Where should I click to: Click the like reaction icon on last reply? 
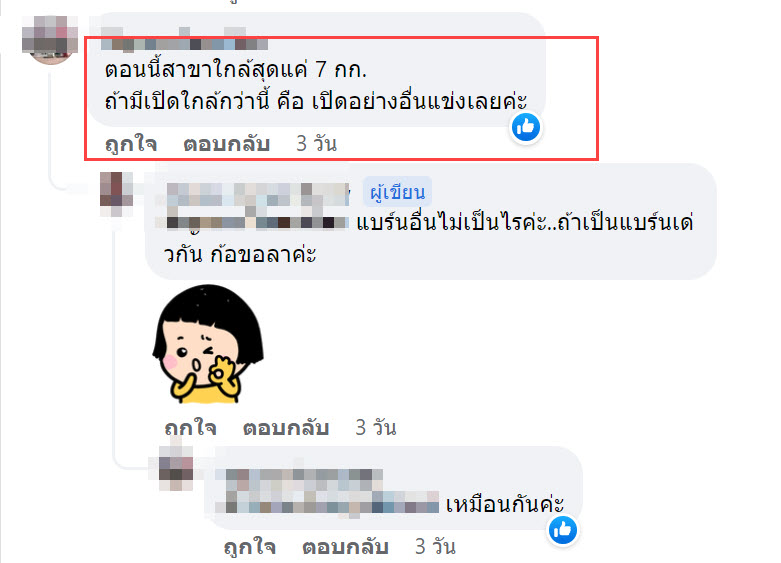[x=563, y=530]
